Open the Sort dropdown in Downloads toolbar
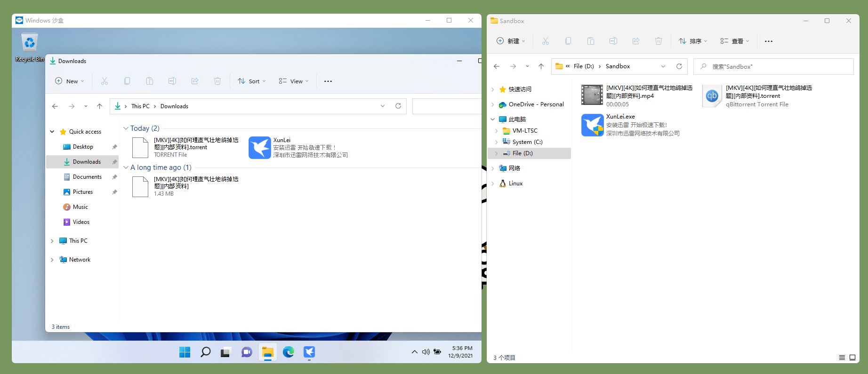Viewport: 868px width, 374px height. coord(252,81)
